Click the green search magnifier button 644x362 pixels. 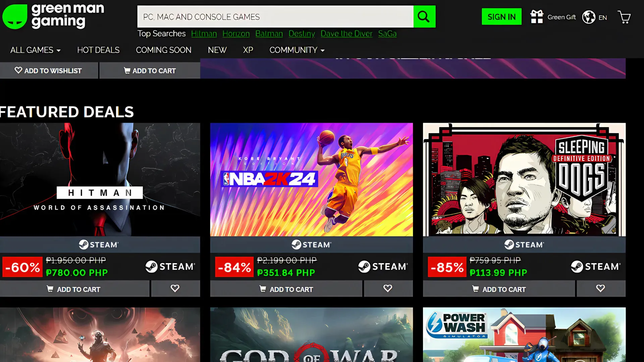[x=424, y=16]
